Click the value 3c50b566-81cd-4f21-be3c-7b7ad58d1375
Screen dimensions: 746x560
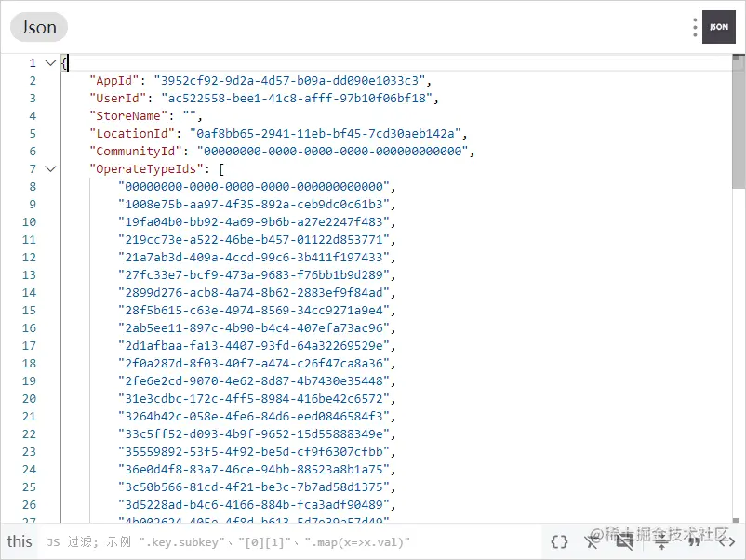(254, 487)
